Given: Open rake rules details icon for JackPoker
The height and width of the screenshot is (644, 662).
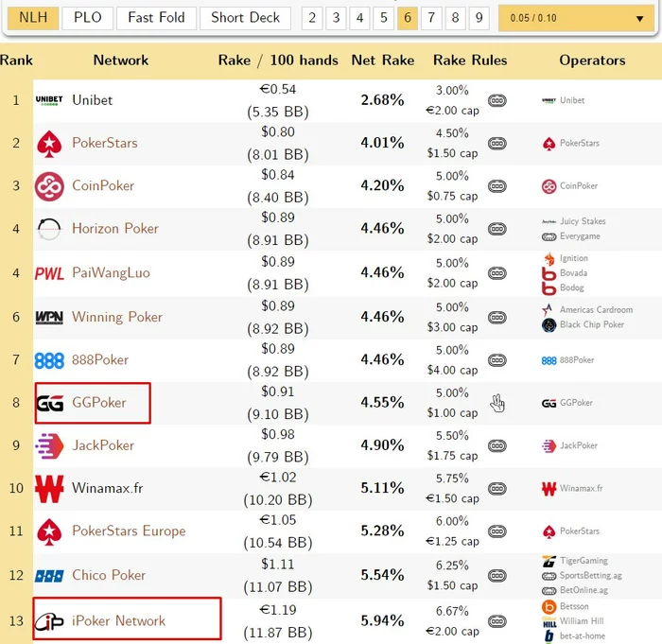Looking at the screenshot, I should [497, 445].
